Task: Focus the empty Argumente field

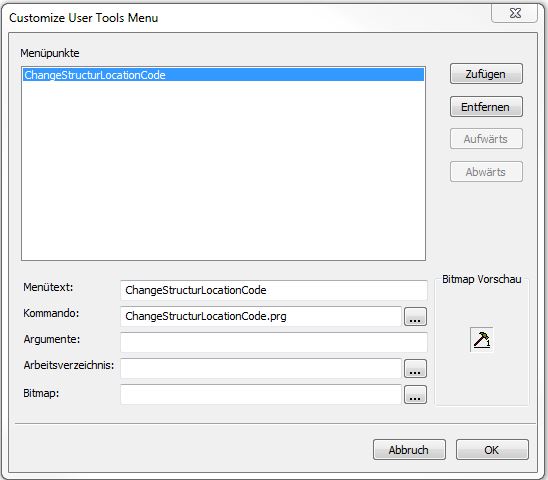Action: 274,342
